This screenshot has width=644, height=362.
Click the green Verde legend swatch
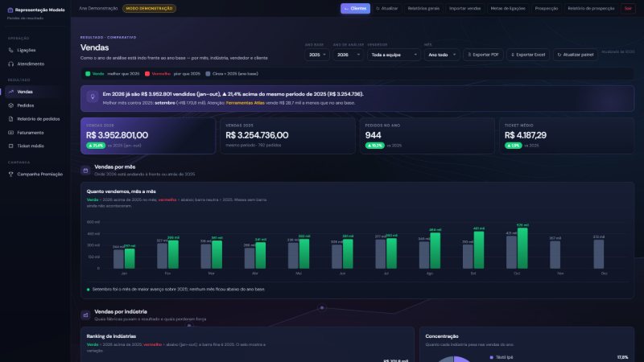pyautogui.click(x=88, y=74)
